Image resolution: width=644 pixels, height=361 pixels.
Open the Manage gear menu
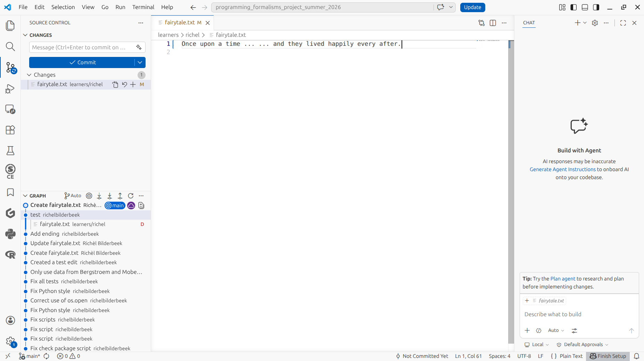pyautogui.click(x=10, y=342)
